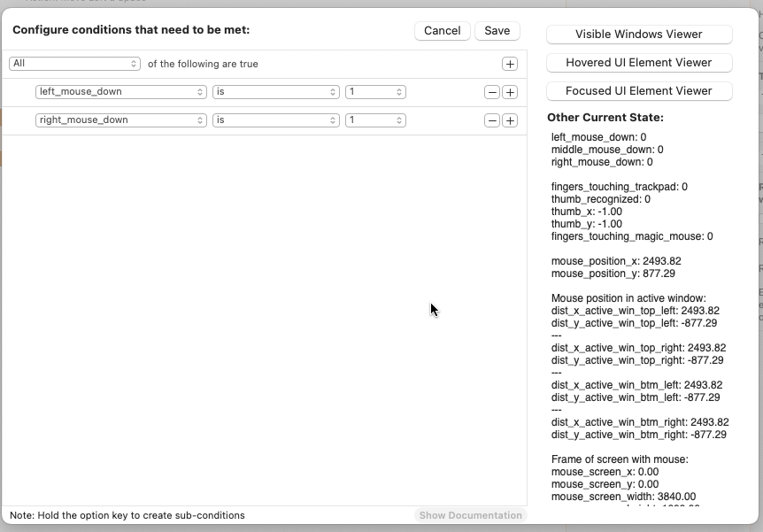Click the Other Current State heading

(x=605, y=118)
